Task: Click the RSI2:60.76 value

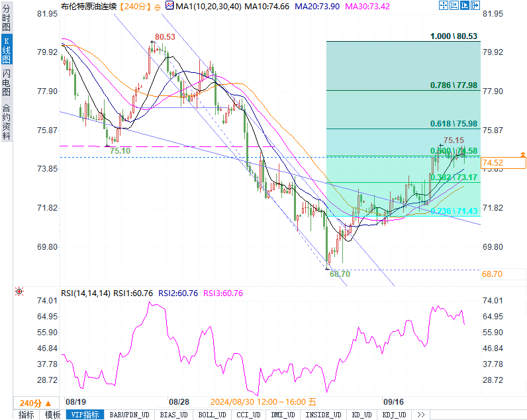Action: [x=178, y=293]
